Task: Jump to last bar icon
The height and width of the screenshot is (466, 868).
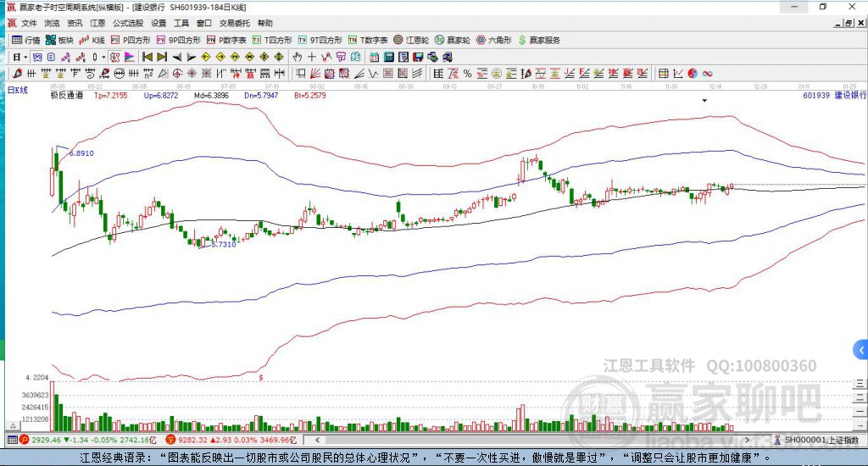Action: pyautogui.click(x=162, y=57)
